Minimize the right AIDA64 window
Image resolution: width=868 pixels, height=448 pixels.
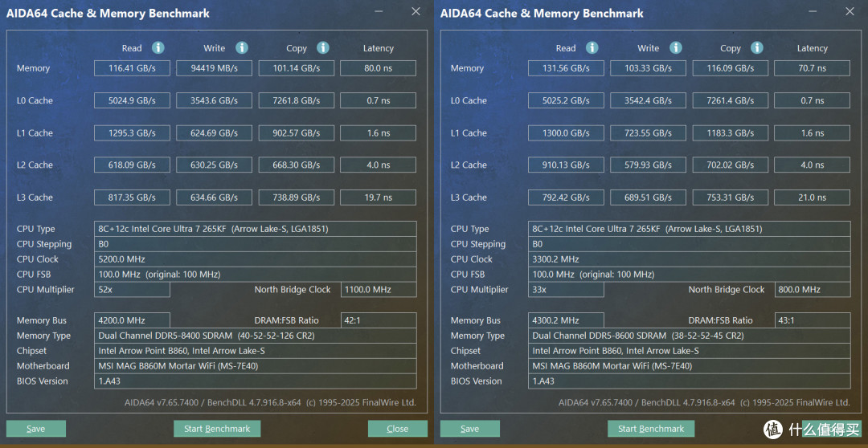pos(813,11)
